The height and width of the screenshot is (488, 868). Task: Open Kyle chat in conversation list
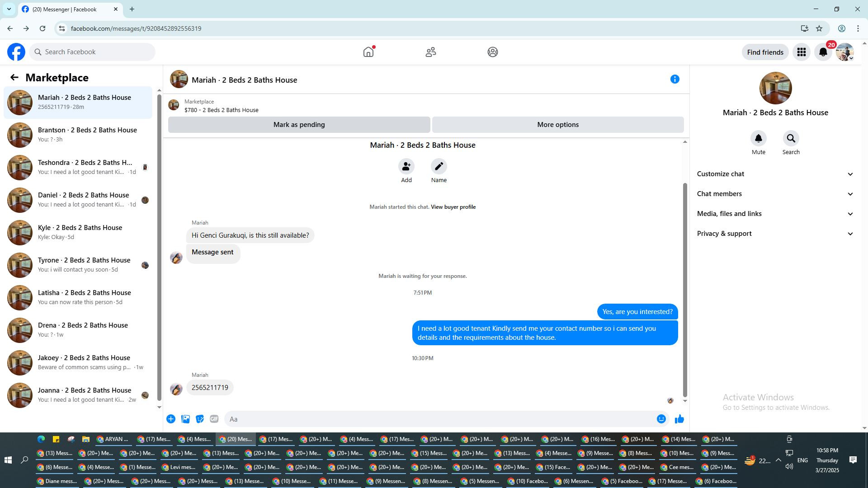78,233
